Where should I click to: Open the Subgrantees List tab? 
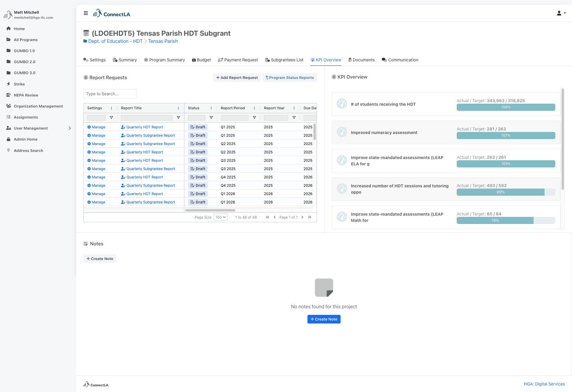(284, 60)
